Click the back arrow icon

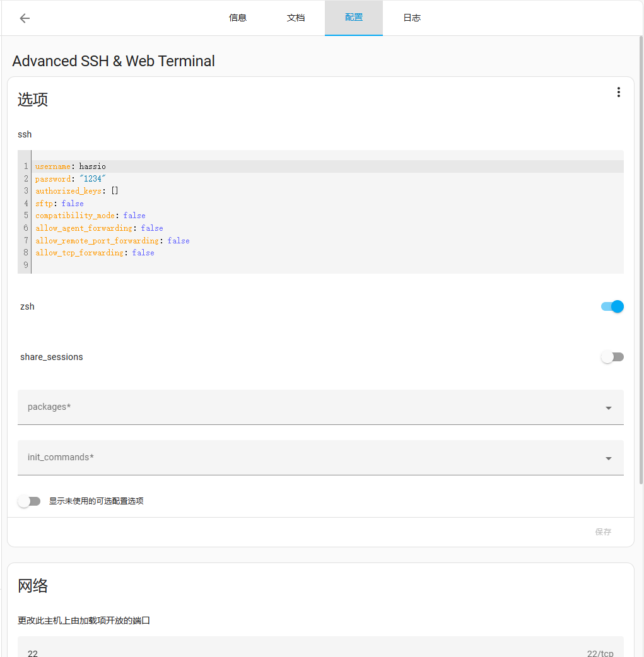point(25,18)
